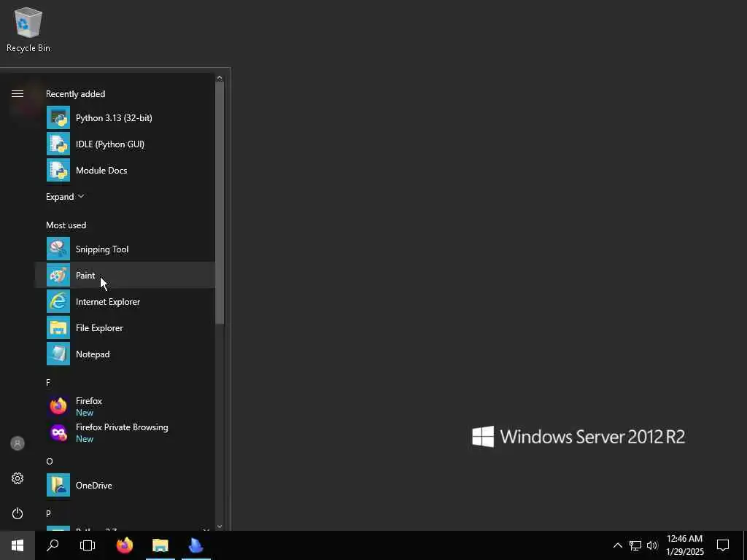Viewport: 747px width, 560px height.
Task: Open Notepad
Action: [125, 354]
